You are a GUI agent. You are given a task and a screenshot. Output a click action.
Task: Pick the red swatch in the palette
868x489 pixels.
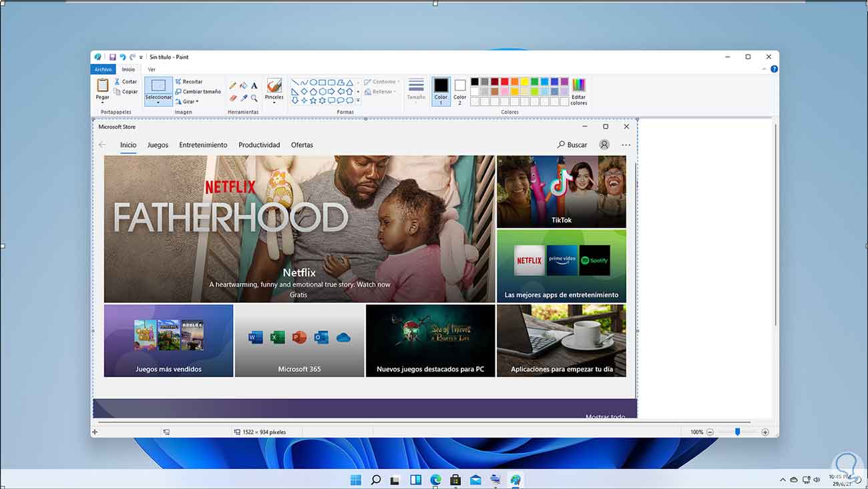[505, 81]
